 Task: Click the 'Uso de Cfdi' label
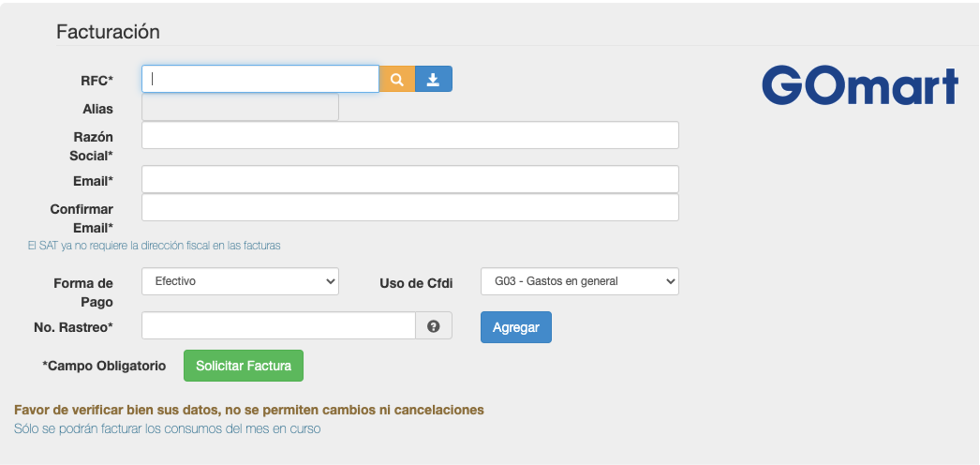coord(416,283)
